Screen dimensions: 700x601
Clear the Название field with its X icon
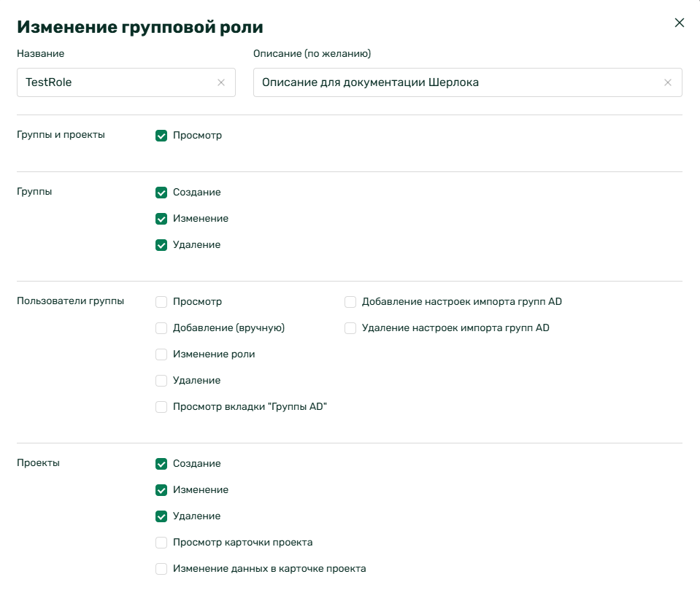tap(221, 82)
